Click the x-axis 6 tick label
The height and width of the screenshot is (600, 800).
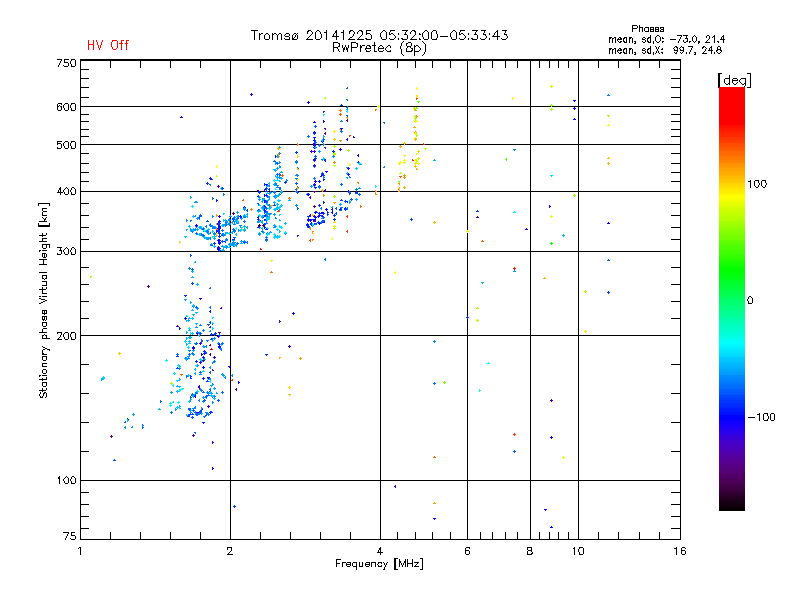click(x=467, y=551)
